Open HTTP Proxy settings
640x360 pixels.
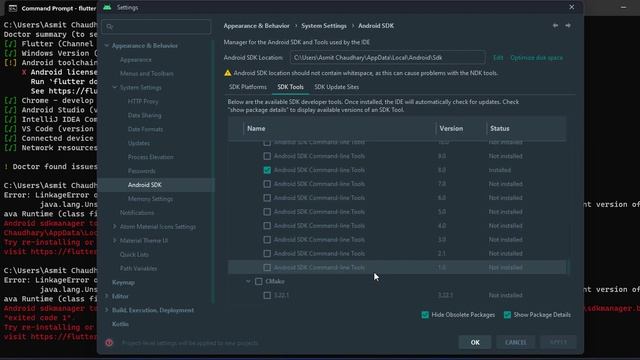pos(143,101)
